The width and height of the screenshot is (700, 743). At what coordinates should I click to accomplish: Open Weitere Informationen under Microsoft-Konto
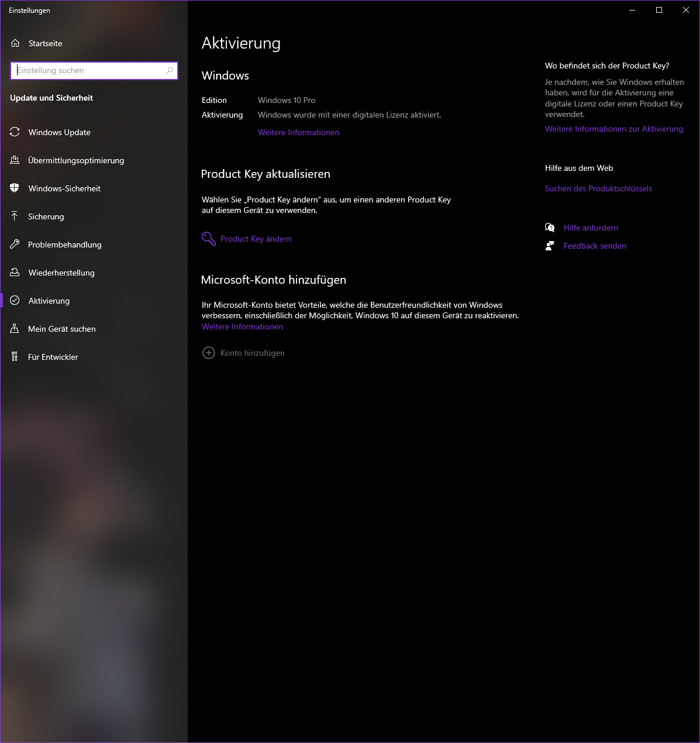pos(242,327)
